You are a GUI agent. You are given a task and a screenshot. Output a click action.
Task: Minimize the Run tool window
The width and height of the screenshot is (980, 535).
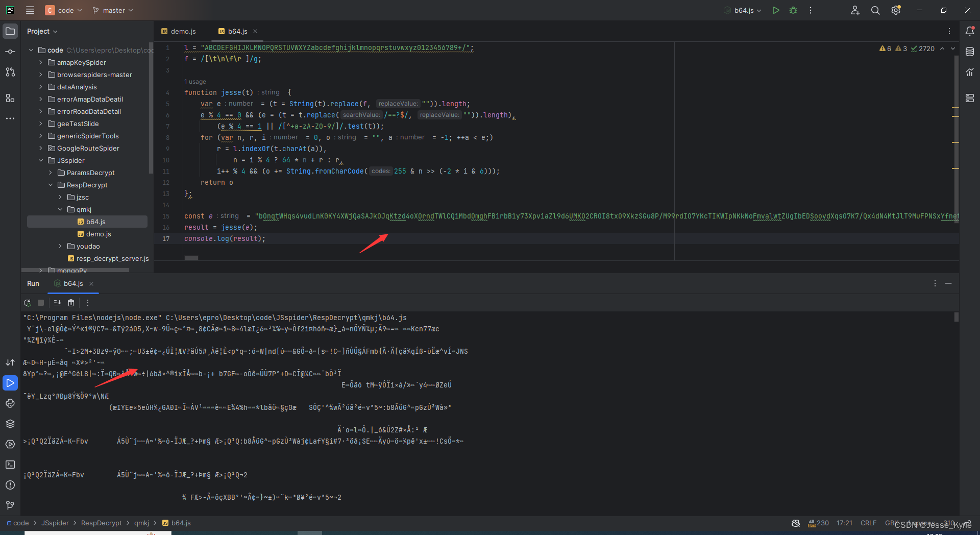(x=948, y=283)
